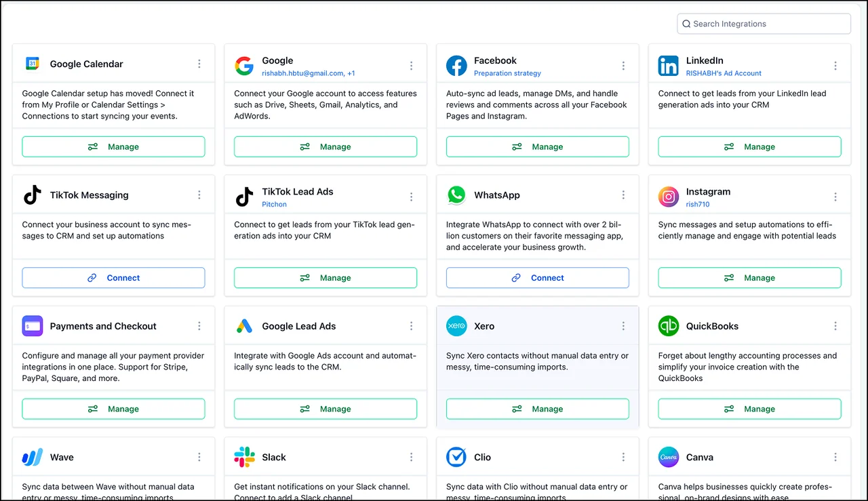Open the three-dot menu on Xero card
The height and width of the screenshot is (501, 868).
[623, 326]
